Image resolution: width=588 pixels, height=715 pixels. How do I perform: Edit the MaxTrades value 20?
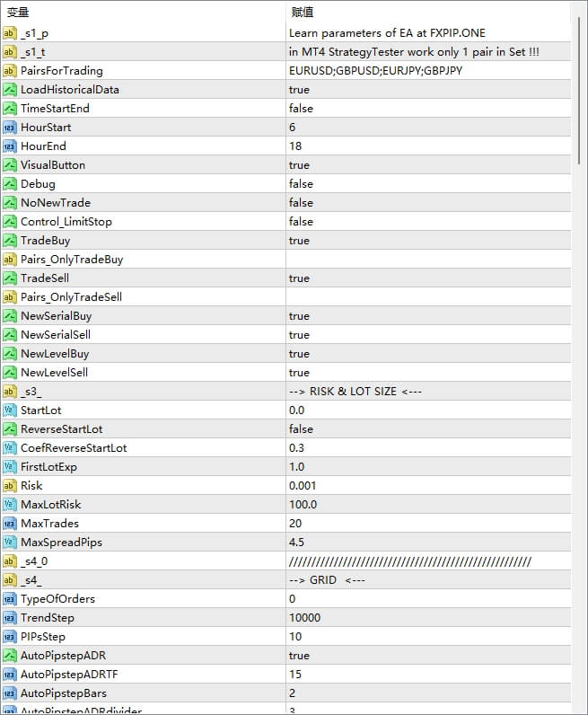pos(295,524)
